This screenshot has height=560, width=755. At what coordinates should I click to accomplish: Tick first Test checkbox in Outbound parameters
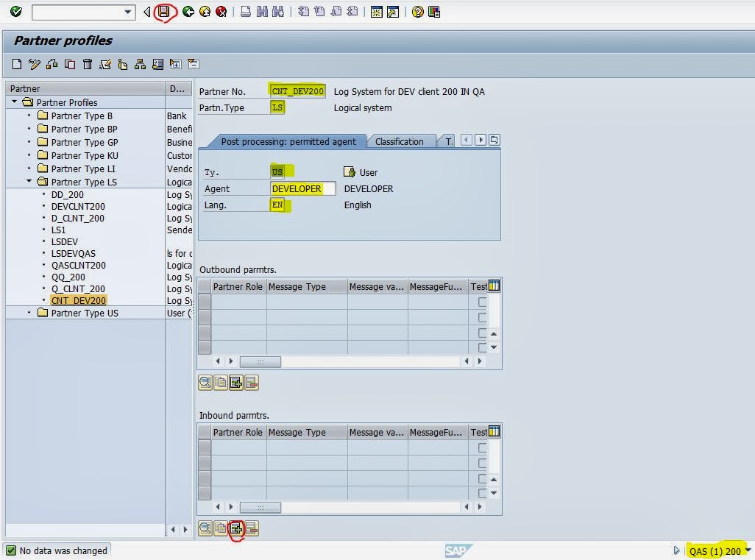click(x=483, y=302)
